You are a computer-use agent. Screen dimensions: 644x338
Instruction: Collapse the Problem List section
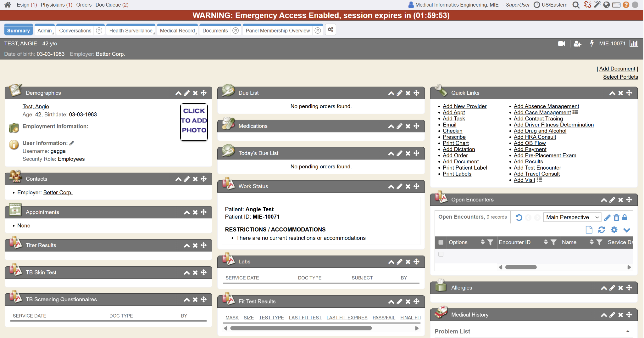[x=628, y=331]
